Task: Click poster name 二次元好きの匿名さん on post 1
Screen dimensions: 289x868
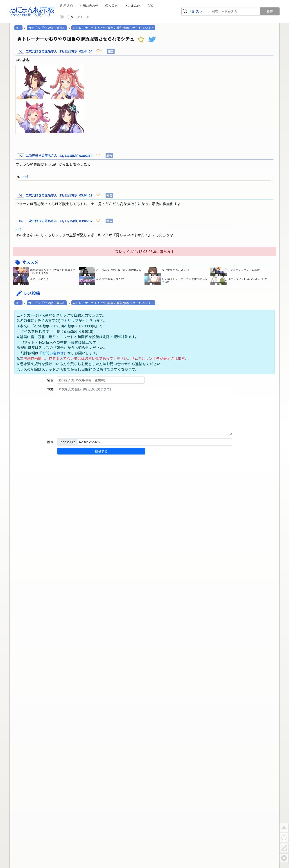Action: click(41, 52)
